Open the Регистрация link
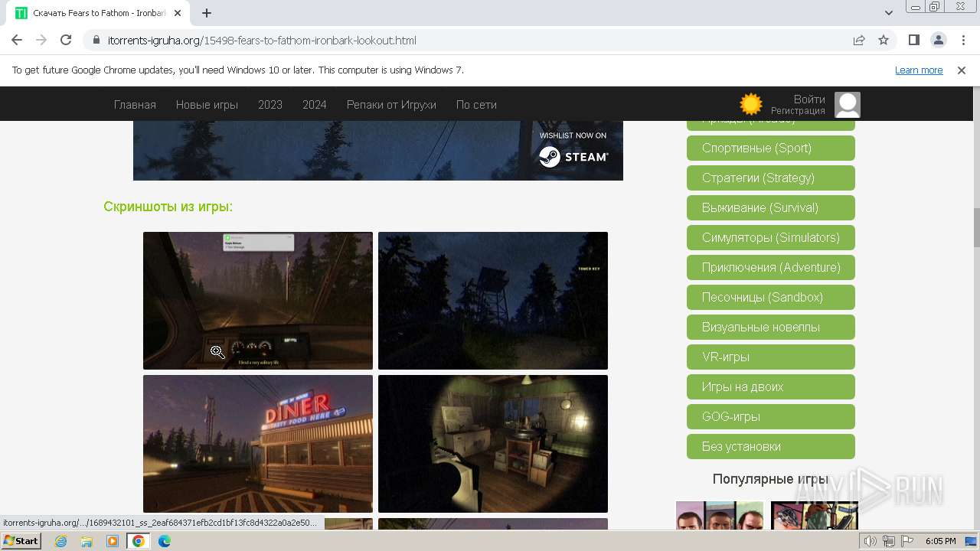The height and width of the screenshot is (551, 980). [x=798, y=111]
